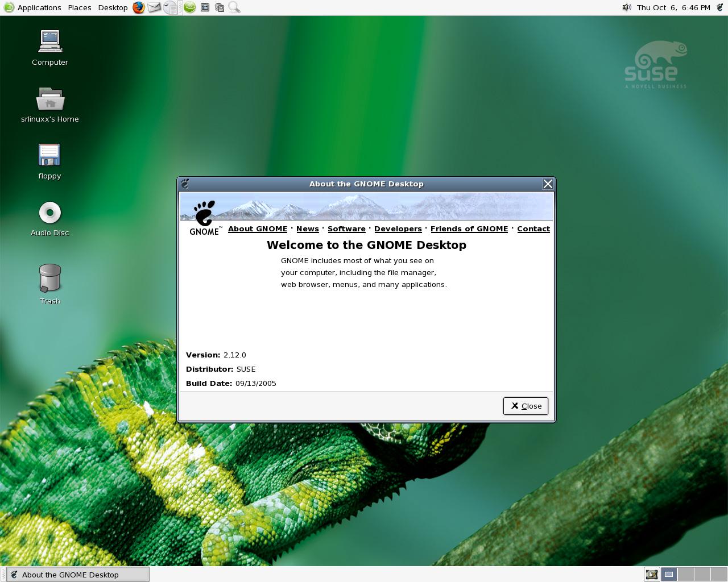Click the version text 2.12.0

(235, 355)
